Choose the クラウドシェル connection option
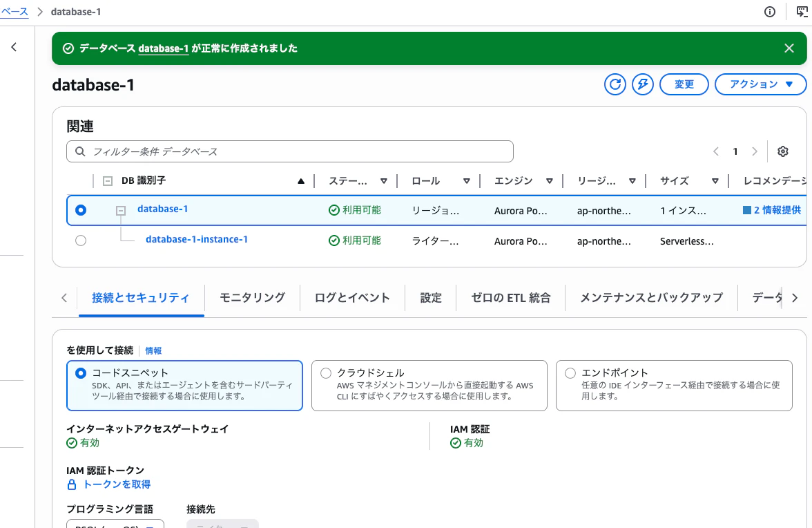The width and height of the screenshot is (812, 528). (429, 386)
